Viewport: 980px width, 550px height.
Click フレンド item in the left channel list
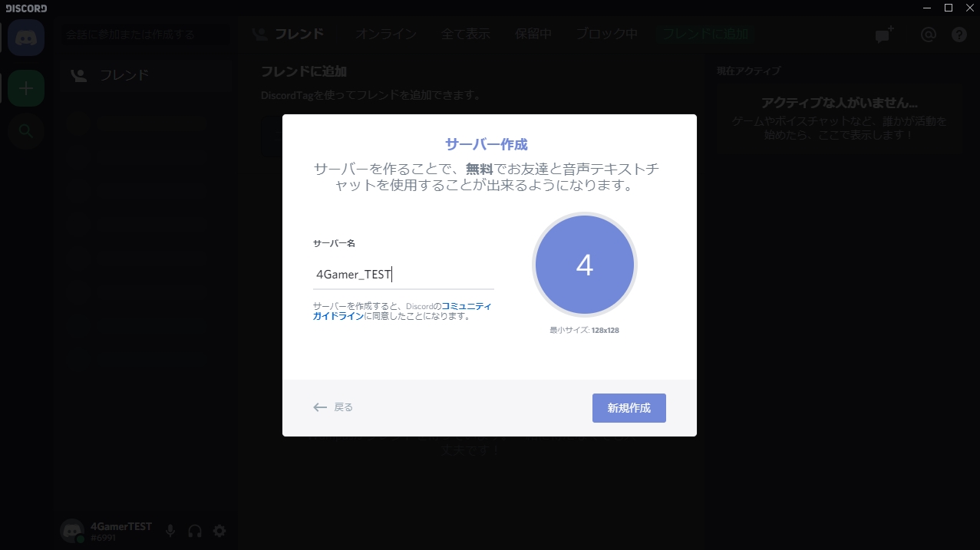coord(146,75)
